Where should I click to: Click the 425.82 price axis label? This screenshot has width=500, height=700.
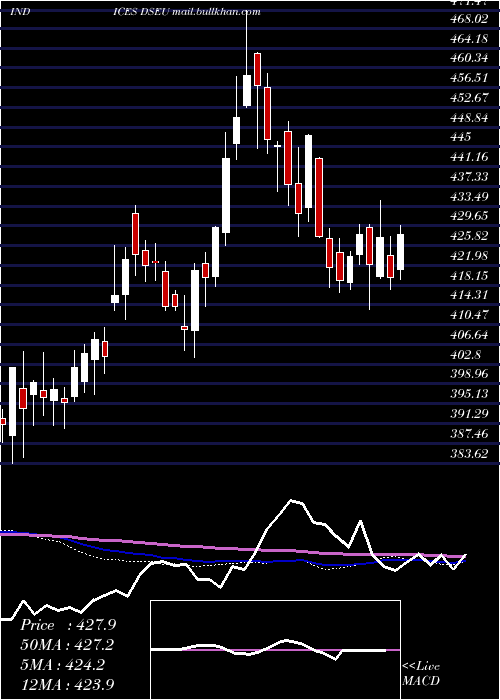pyautogui.click(x=470, y=236)
